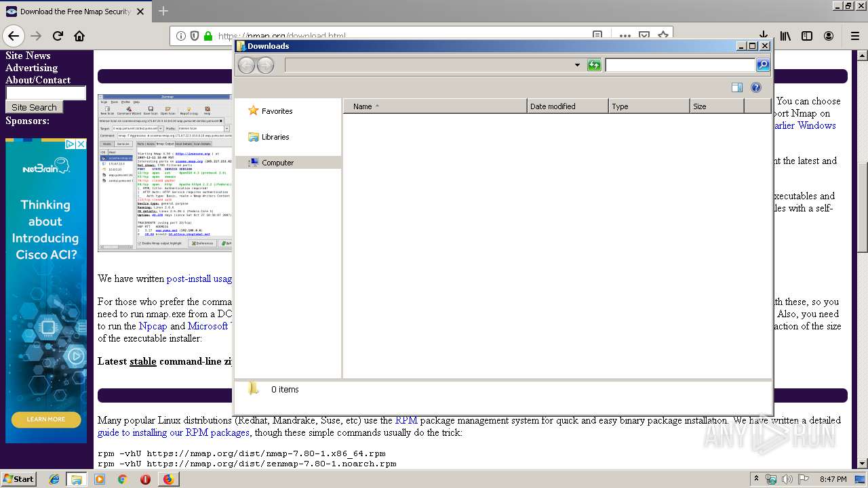Click the search magnifier in Downloads
This screenshot has width=868, height=488.
(763, 65)
